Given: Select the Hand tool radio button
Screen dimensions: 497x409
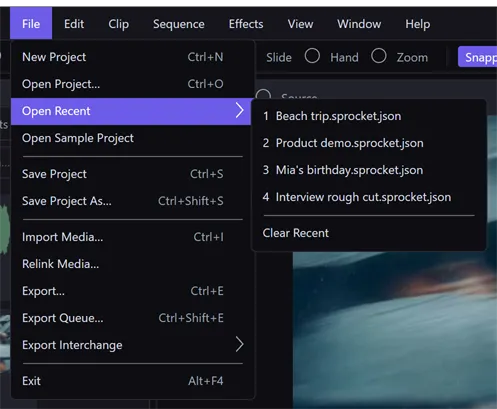Looking at the screenshot, I should coord(312,56).
